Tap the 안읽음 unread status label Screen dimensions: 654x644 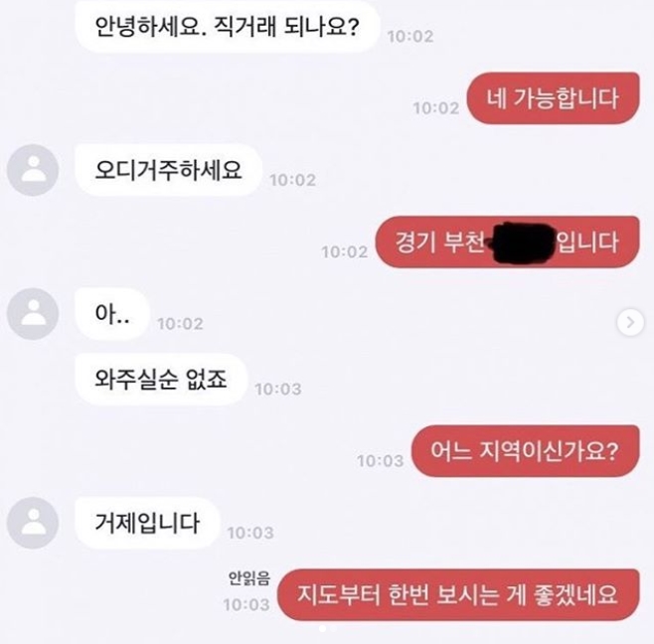click(x=249, y=578)
